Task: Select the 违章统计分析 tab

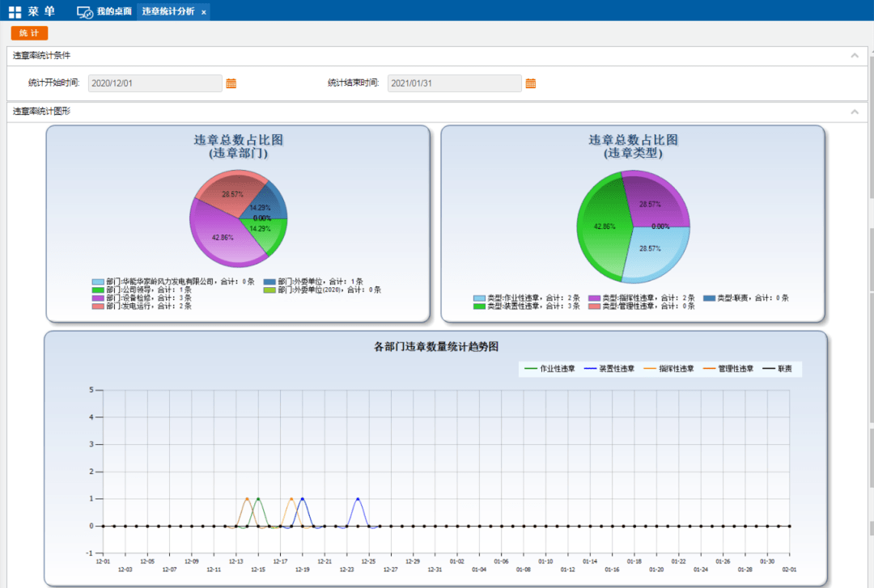Action: [168, 12]
